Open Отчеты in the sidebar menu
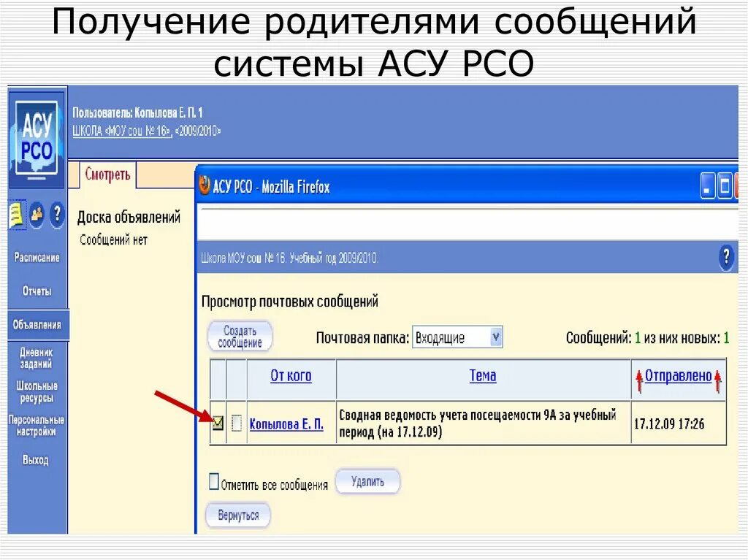The width and height of the screenshot is (748, 560). click(x=37, y=291)
